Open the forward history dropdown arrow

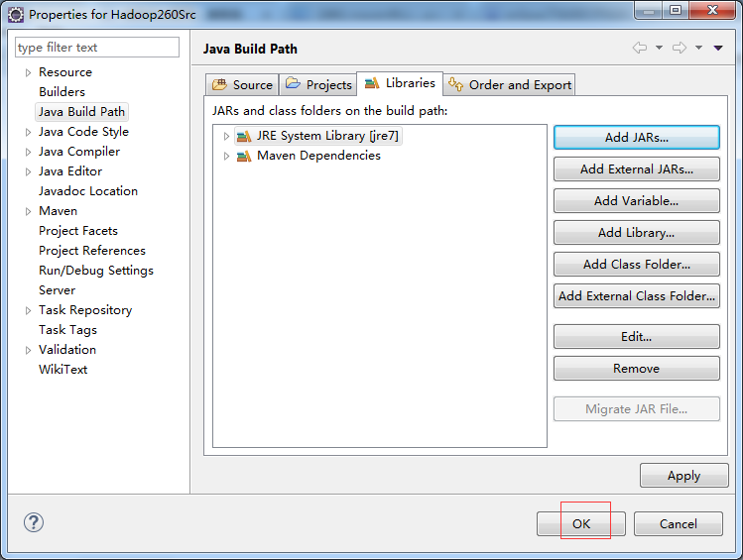pos(699,48)
